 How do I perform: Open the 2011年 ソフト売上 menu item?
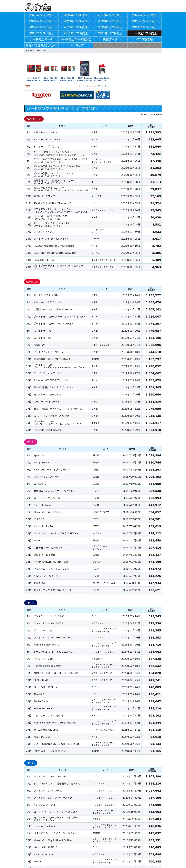pyautogui.click(x=110, y=33)
